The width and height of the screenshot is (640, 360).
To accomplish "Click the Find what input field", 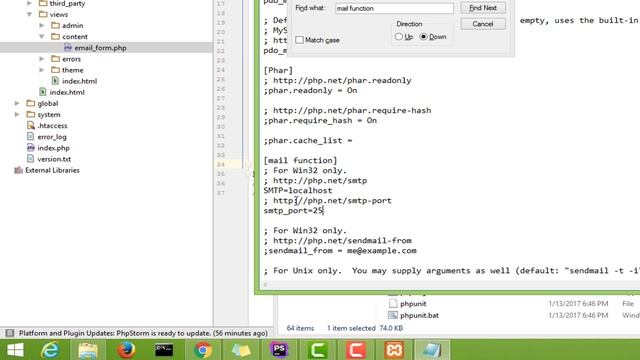I will (x=394, y=8).
